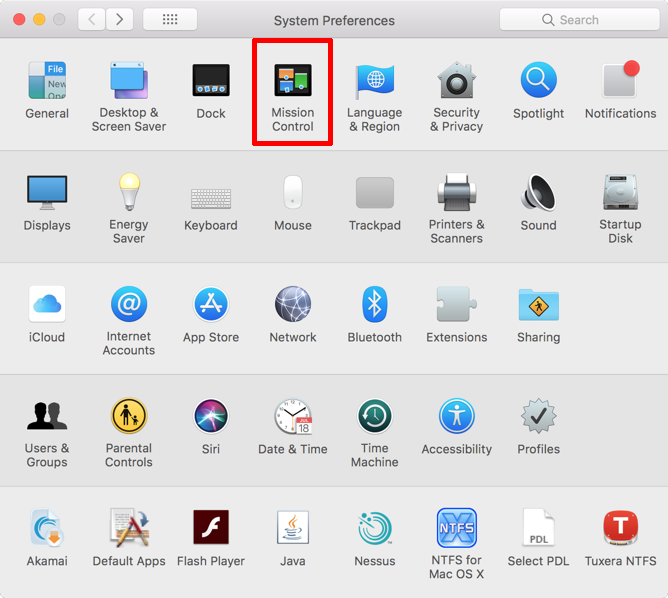Click the forward navigation arrow
668x598 pixels.
click(x=119, y=19)
